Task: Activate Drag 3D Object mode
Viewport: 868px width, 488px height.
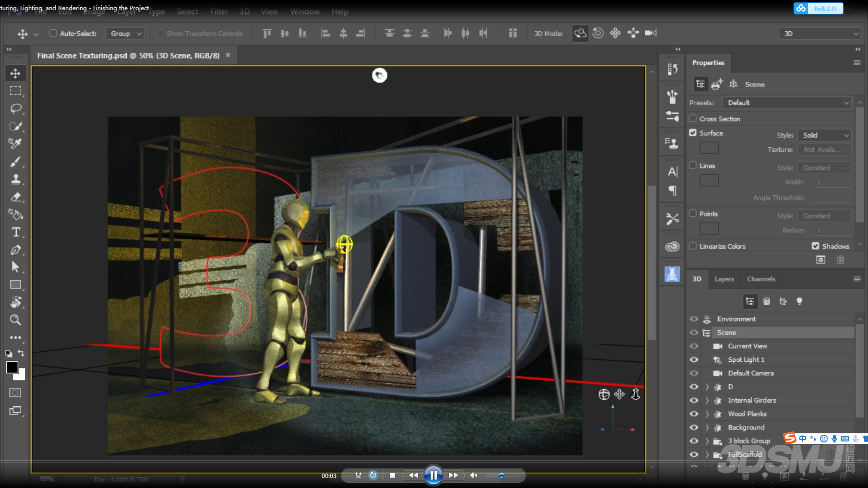Action: pyautogui.click(x=615, y=33)
